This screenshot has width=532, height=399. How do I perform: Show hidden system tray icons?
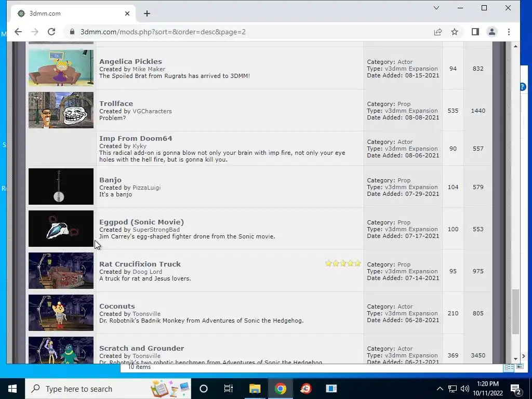[x=440, y=389]
